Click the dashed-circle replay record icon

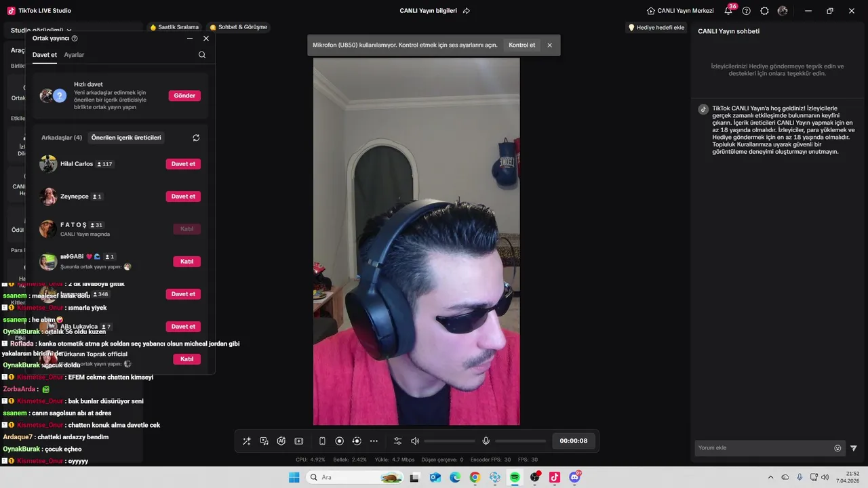point(357,441)
